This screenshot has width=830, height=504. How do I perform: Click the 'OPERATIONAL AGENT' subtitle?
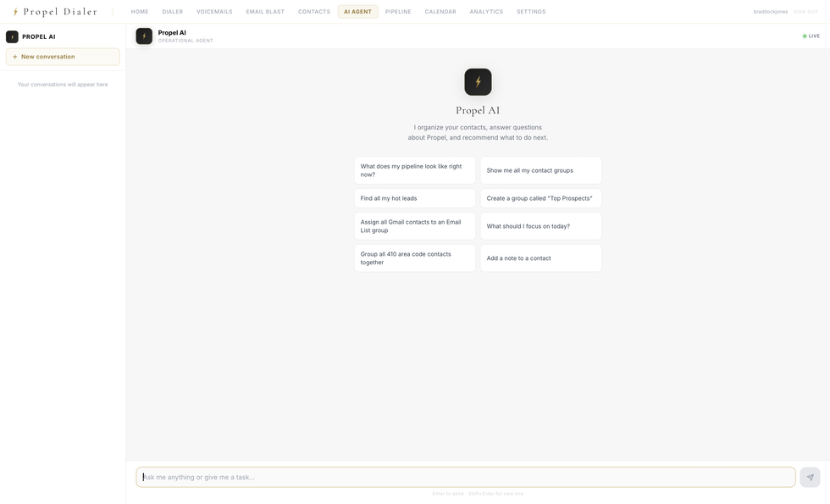pos(185,41)
